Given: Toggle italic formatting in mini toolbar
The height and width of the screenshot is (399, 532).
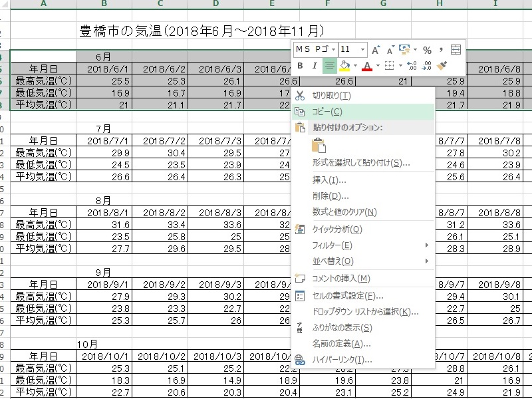Looking at the screenshot, I should (314, 66).
